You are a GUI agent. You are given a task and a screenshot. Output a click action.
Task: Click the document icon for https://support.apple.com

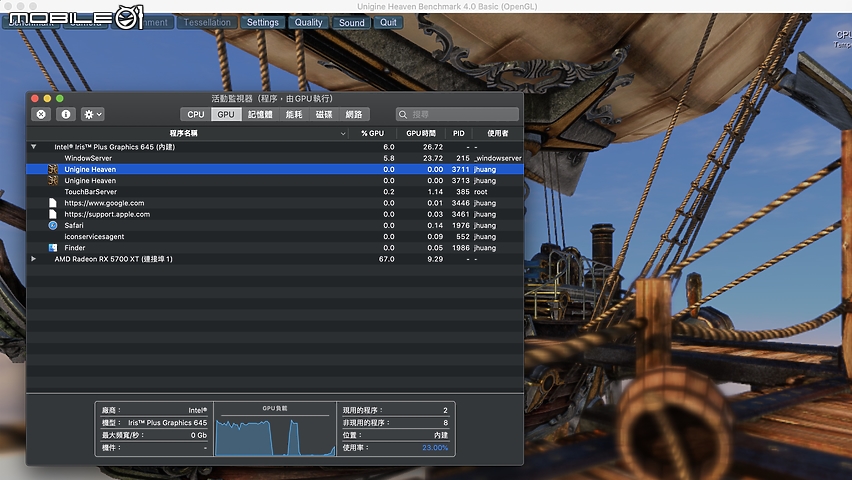[x=53, y=214]
